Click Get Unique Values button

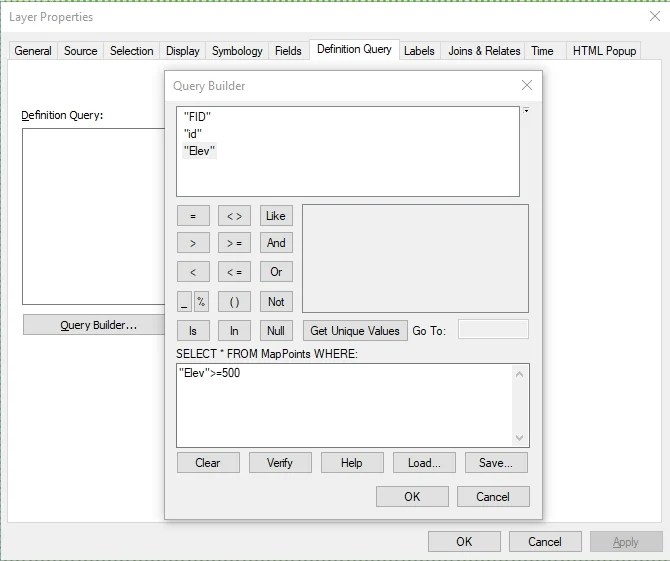(x=355, y=331)
